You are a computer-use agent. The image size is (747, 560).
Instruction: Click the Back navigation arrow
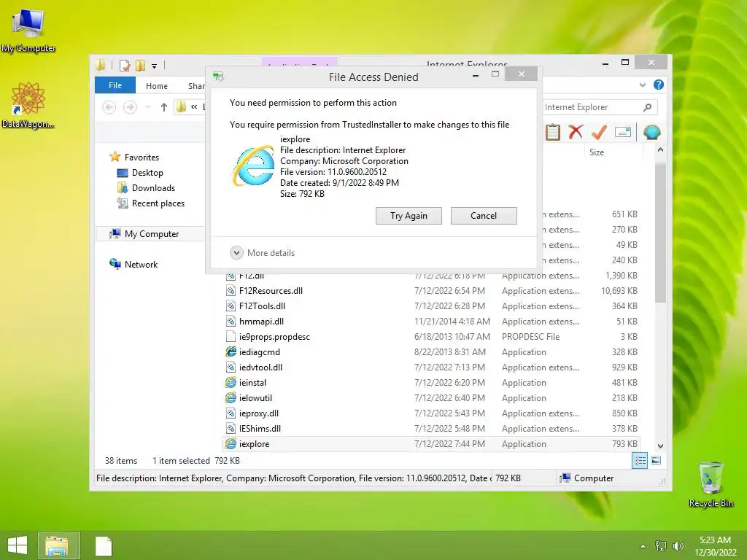tap(109, 107)
